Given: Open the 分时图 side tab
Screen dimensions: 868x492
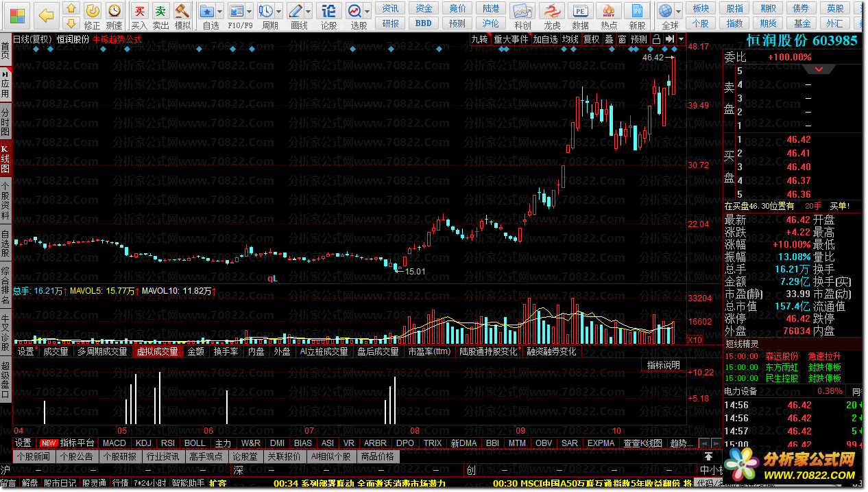Looking at the screenshot, I should coord(5,121).
